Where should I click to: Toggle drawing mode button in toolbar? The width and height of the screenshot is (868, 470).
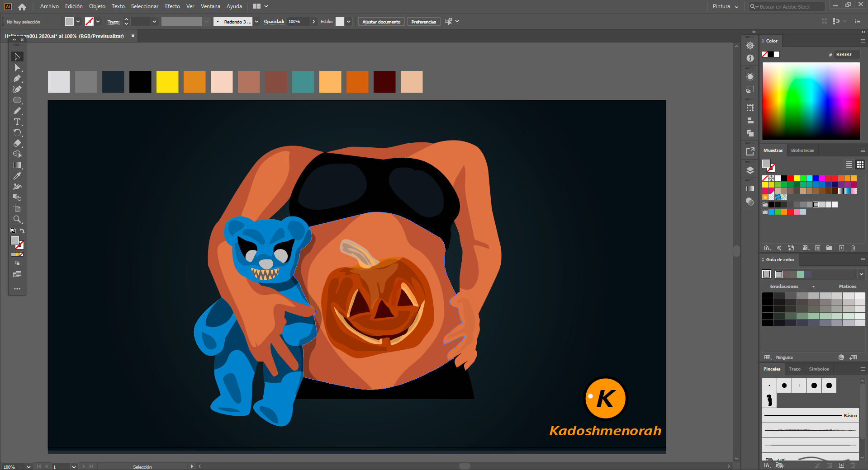click(17, 263)
